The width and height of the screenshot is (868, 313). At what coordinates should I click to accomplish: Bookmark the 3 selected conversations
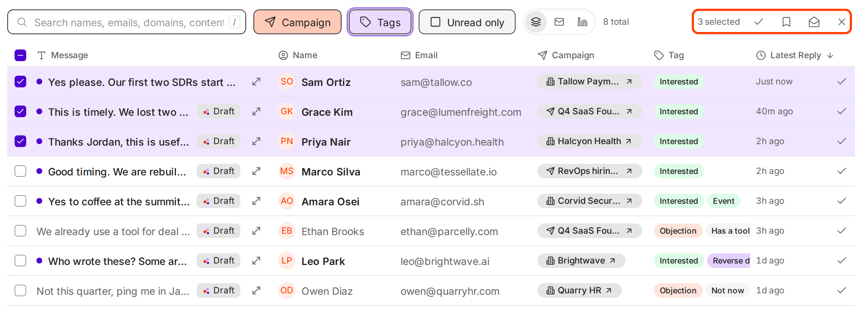point(786,22)
